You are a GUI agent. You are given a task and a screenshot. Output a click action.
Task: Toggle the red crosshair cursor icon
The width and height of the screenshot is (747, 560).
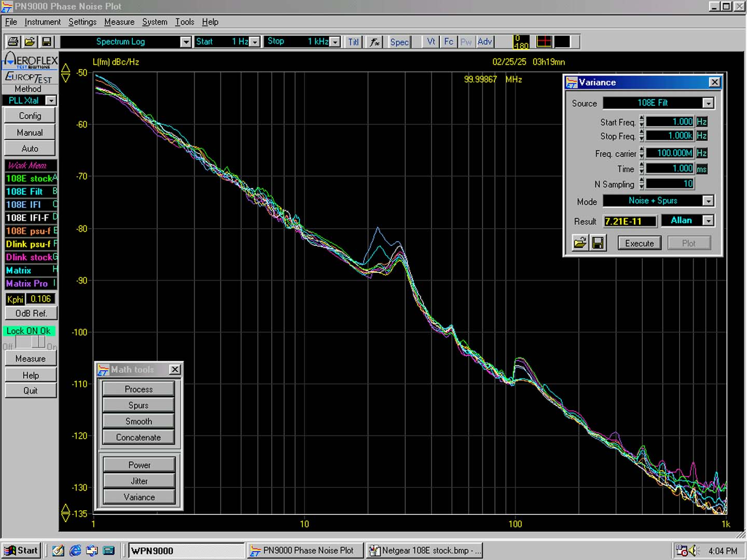coord(544,41)
